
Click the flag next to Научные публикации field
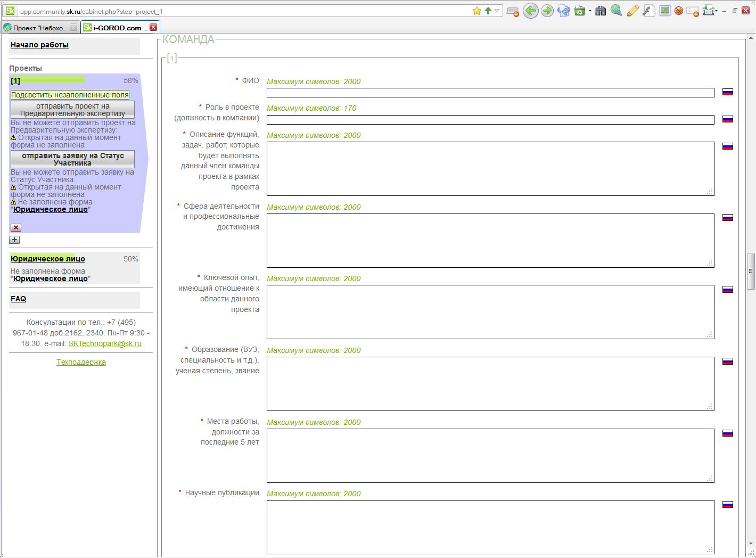click(x=727, y=505)
